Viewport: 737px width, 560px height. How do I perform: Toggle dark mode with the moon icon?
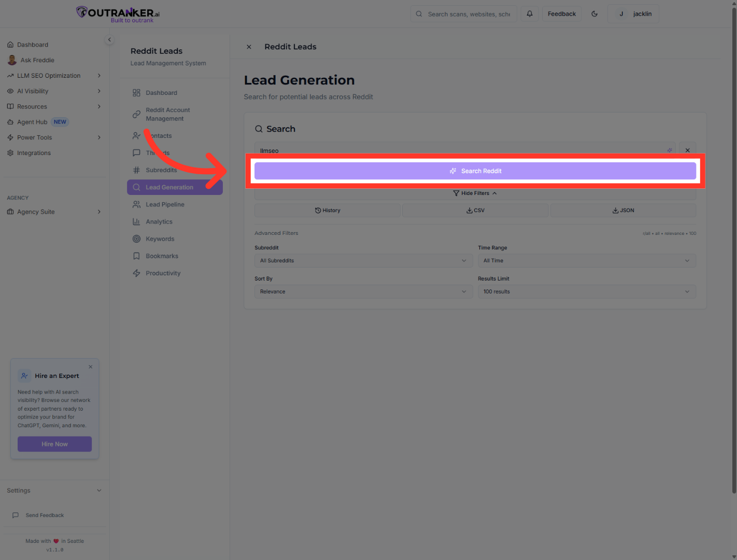(594, 13)
